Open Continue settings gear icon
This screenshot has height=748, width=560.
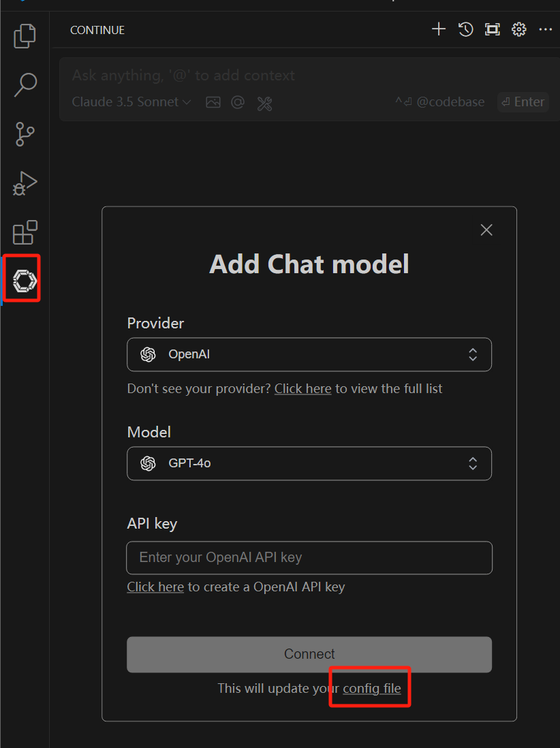coord(518,29)
